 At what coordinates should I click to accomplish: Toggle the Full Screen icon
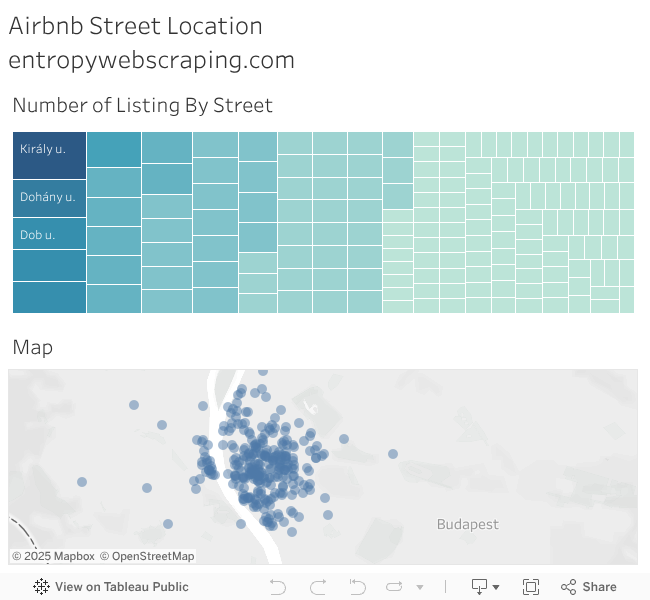pyautogui.click(x=531, y=587)
